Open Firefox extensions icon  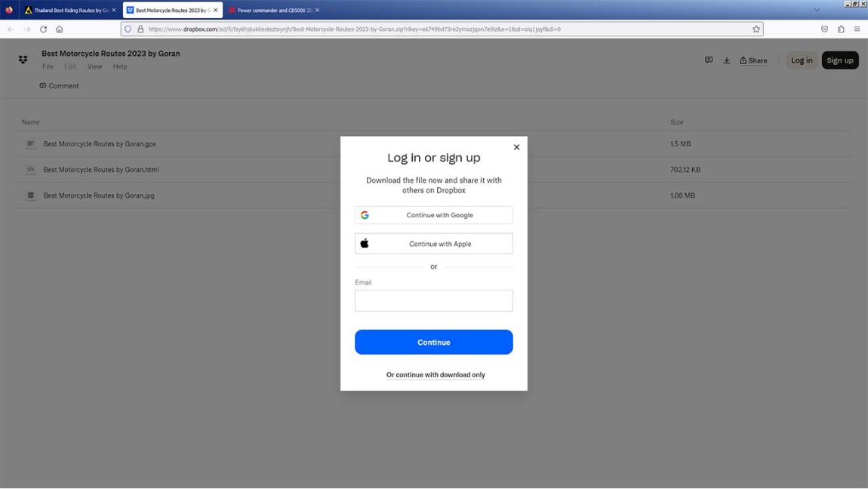[x=841, y=29]
